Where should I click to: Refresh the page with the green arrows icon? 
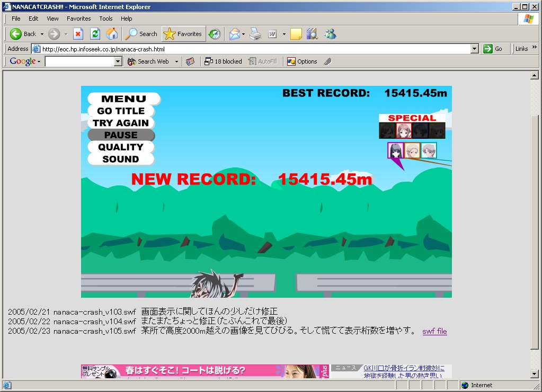point(95,34)
